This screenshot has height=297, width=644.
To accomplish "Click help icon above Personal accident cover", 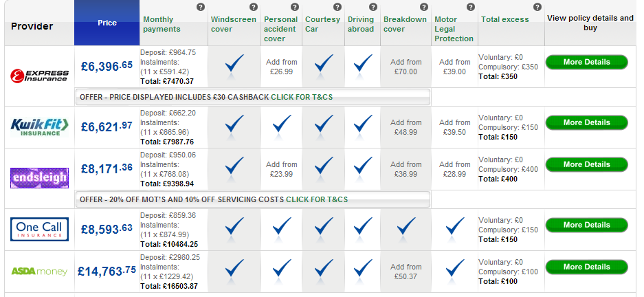I will (x=296, y=7).
